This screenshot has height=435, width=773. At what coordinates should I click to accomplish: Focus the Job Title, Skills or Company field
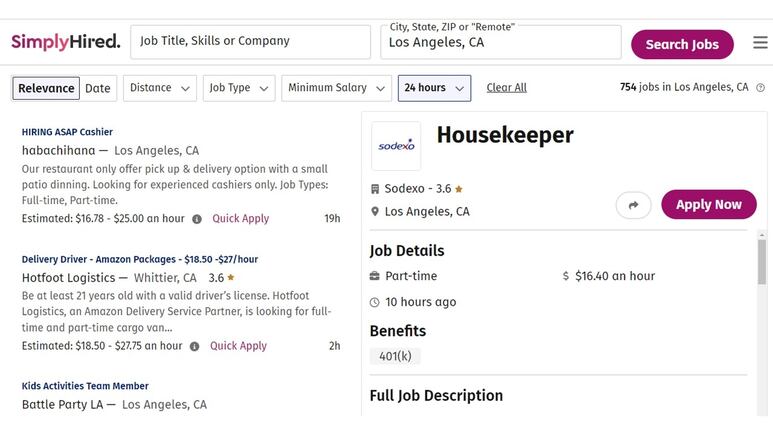pyautogui.click(x=250, y=42)
